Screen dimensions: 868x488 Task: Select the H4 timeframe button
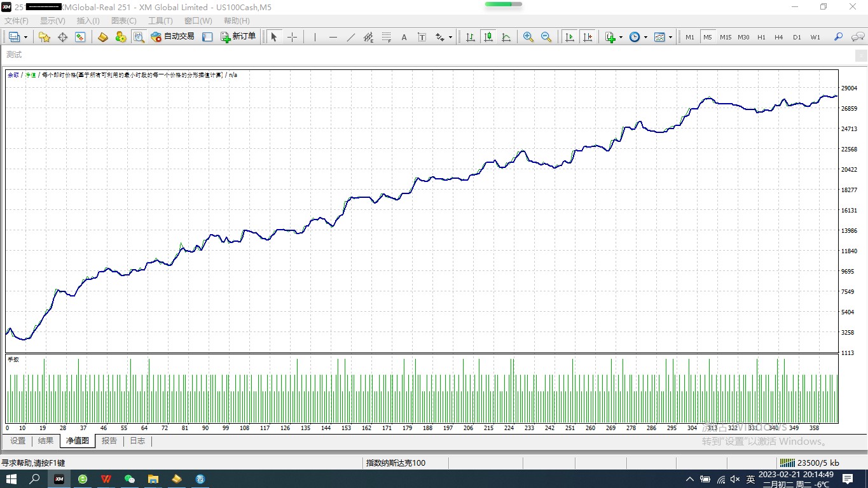pyautogui.click(x=778, y=37)
